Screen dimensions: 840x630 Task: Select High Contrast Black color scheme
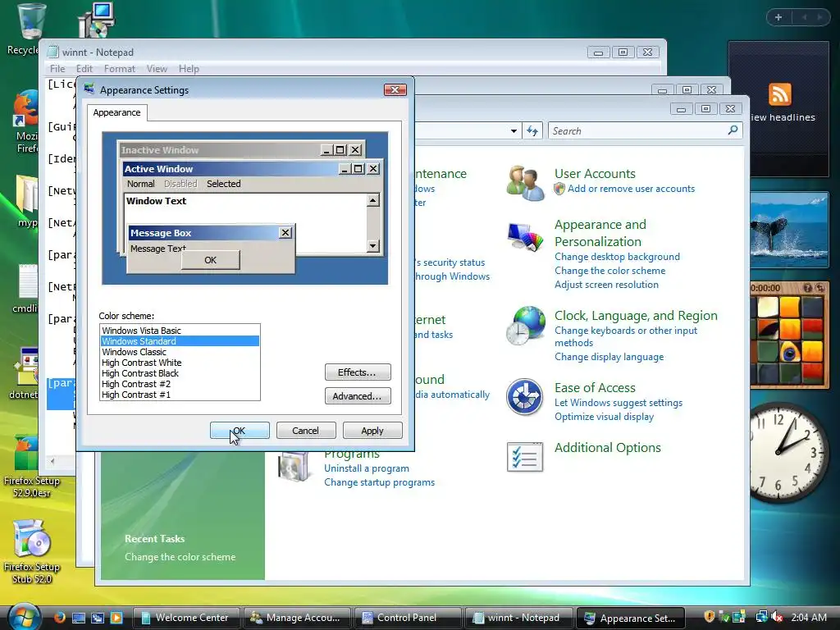[180, 373]
